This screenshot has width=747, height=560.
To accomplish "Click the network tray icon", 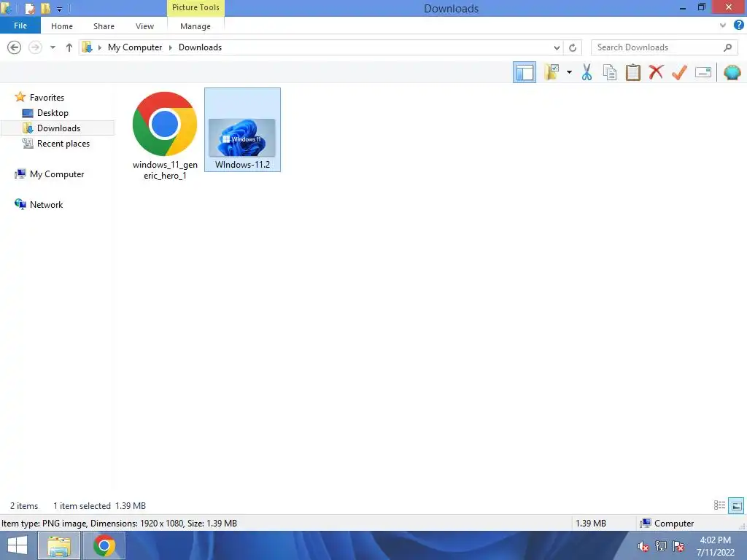I will (661, 546).
